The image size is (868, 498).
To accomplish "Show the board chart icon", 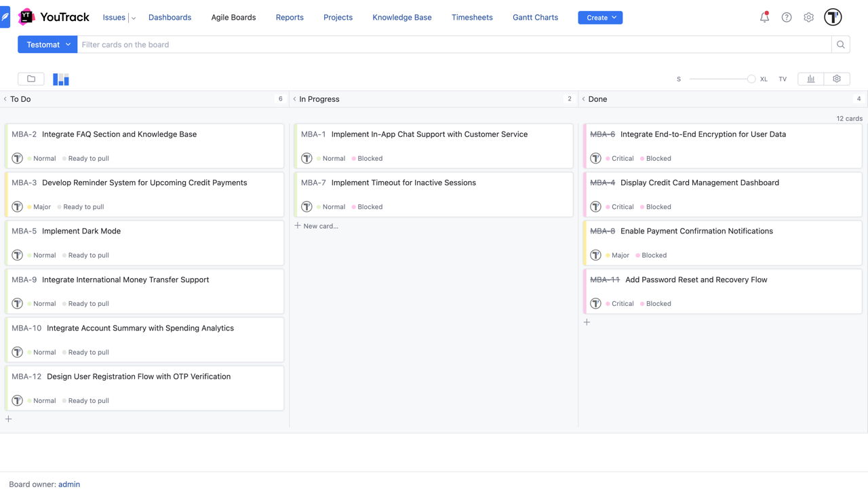I will click(811, 79).
